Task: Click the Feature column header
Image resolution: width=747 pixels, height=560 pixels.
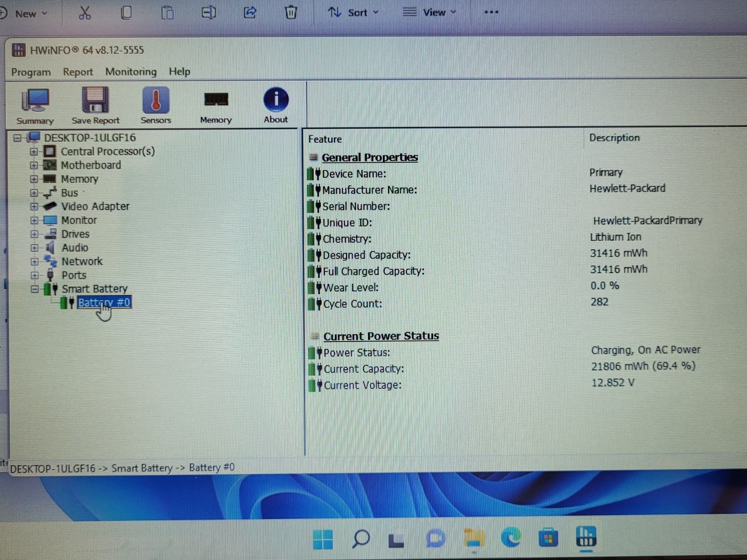Action: [x=325, y=139]
